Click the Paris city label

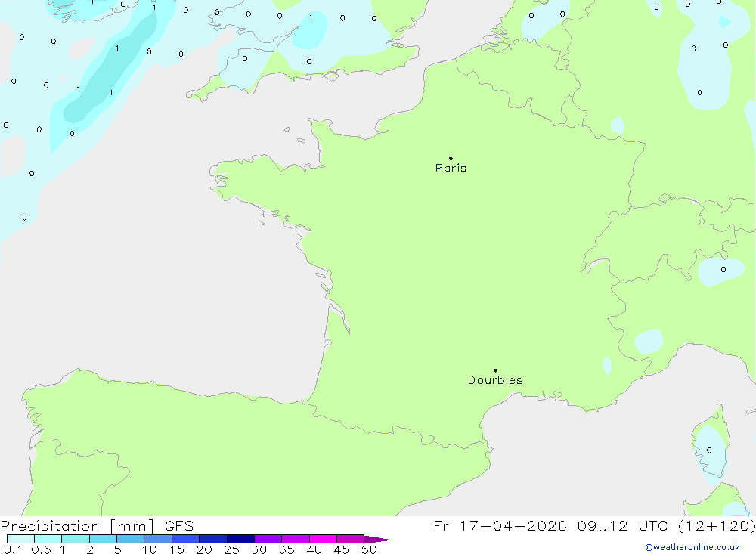[451, 168]
